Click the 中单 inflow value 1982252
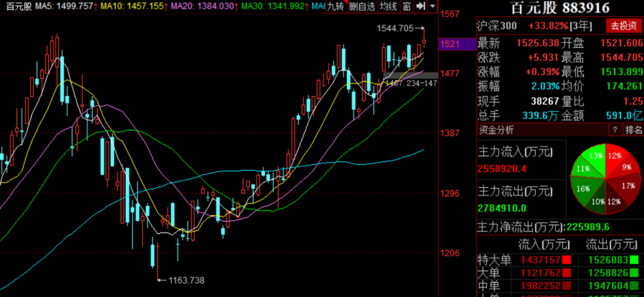644x297 pixels. pos(540,285)
